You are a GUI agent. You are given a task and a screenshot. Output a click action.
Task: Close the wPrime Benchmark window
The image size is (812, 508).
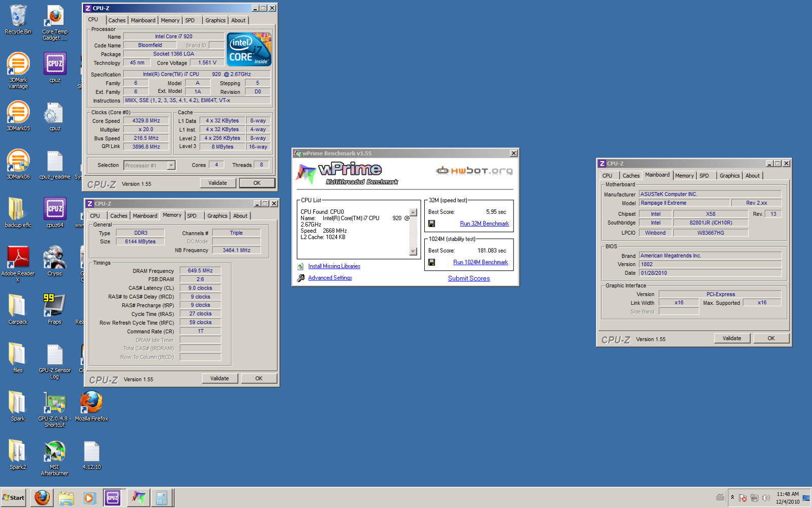514,153
